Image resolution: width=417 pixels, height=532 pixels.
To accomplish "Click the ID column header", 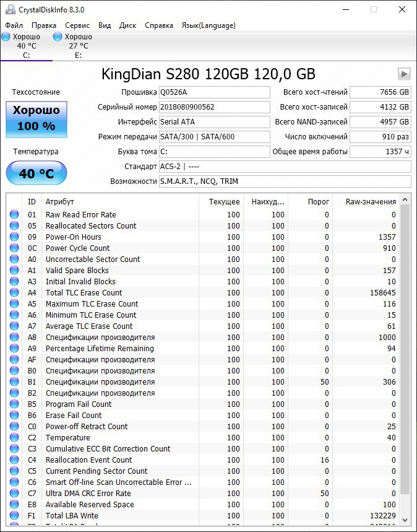I will tap(32, 201).
